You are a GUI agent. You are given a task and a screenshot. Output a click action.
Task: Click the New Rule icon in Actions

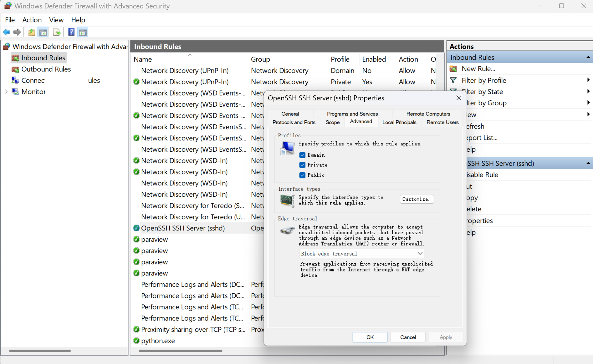tap(453, 69)
